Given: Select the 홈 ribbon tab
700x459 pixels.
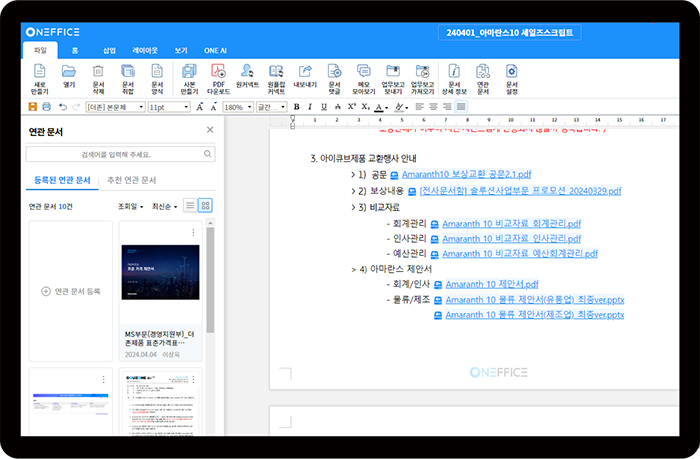Looking at the screenshot, I should 75,50.
